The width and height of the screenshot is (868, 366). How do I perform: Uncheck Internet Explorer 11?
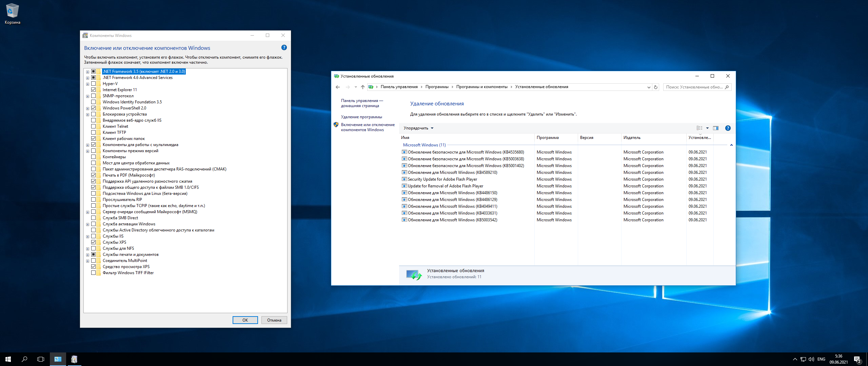click(93, 90)
